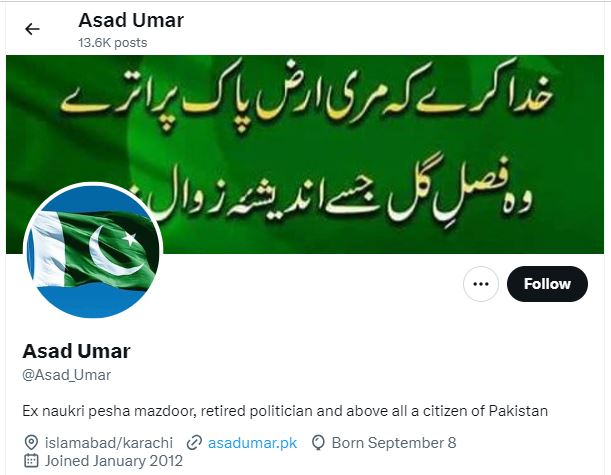
Task: Open the asadumar.pk website link
Action: pyautogui.click(x=253, y=443)
